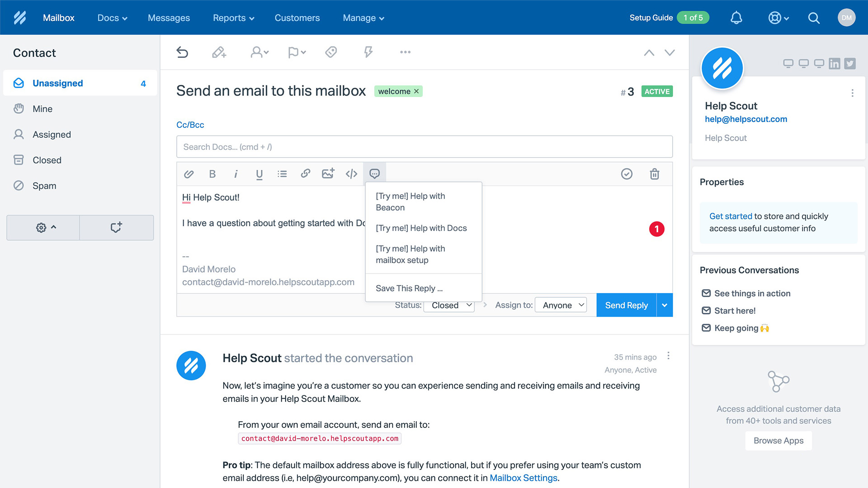
Task: Open the Docs dropdown menu
Action: pos(112,18)
